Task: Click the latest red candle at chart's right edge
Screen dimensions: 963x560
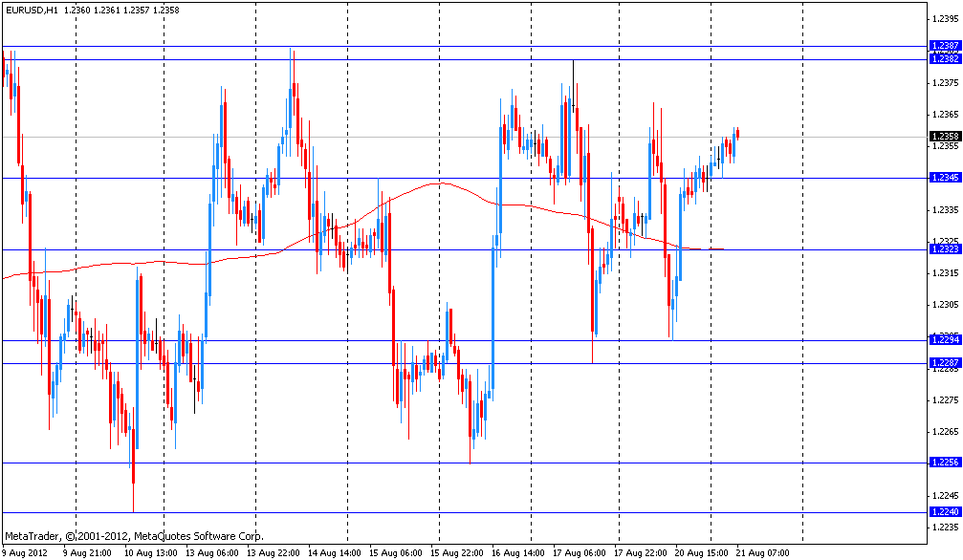Action: (x=737, y=133)
